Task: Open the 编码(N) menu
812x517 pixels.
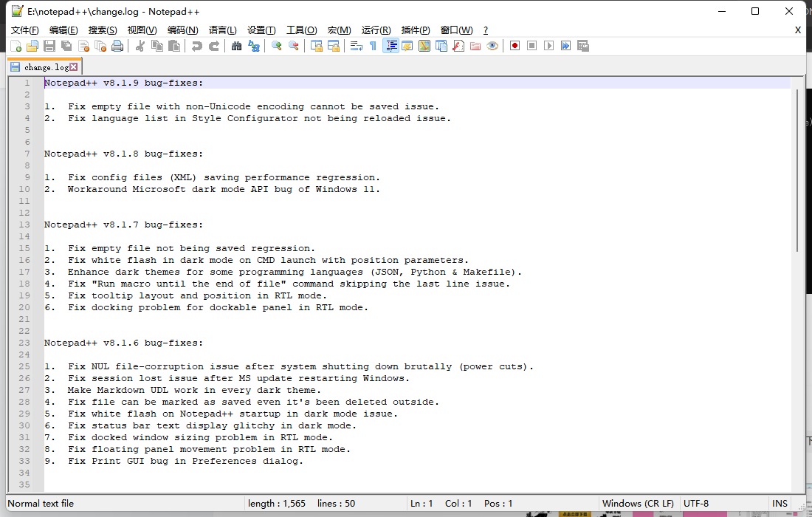Action: click(x=183, y=30)
